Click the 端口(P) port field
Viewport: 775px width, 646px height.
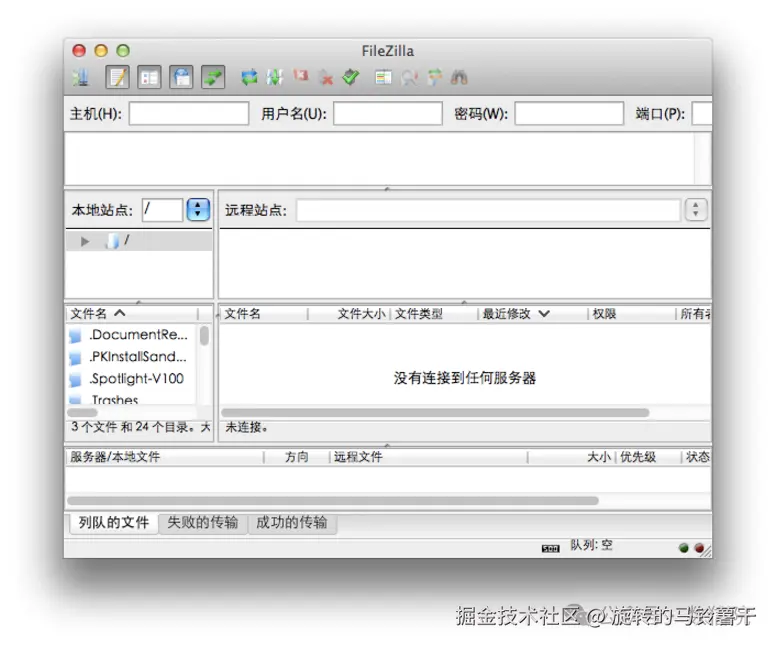coord(702,114)
